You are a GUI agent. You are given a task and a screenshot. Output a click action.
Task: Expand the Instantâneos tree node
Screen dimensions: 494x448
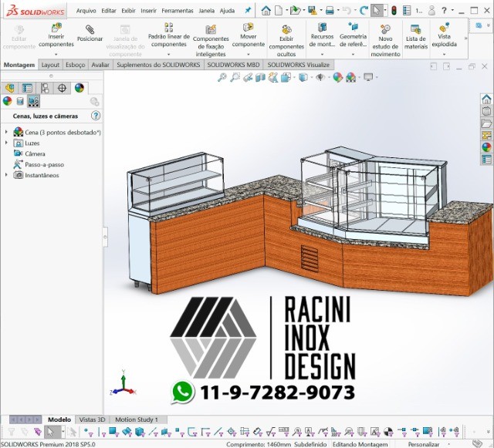click(6, 175)
